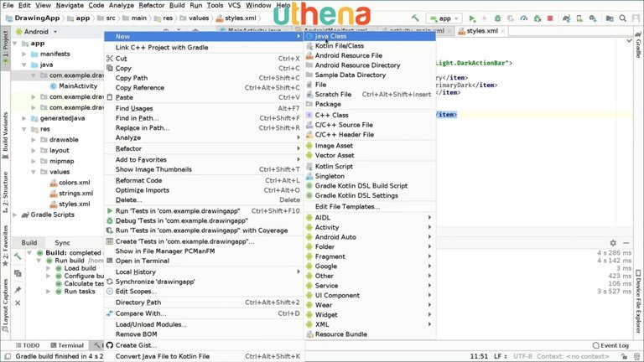Select Java Class from the New submenu
This screenshot has height=362, width=644.
tap(332, 37)
